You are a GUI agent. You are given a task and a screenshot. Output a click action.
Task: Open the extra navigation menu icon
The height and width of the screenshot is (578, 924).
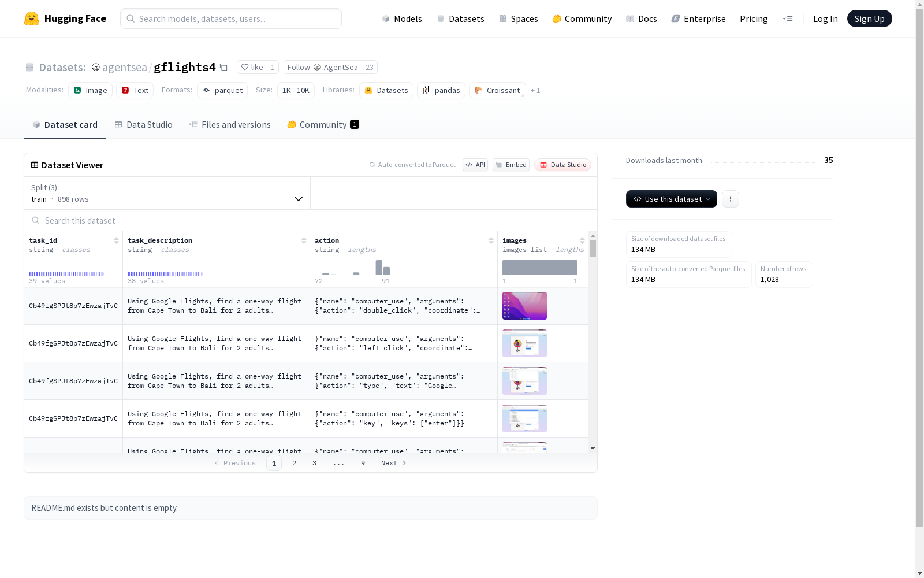click(787, 18)
